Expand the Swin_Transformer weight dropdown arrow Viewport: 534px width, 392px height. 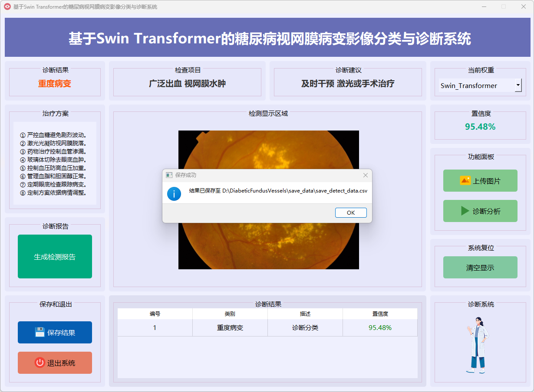(518, 85)
